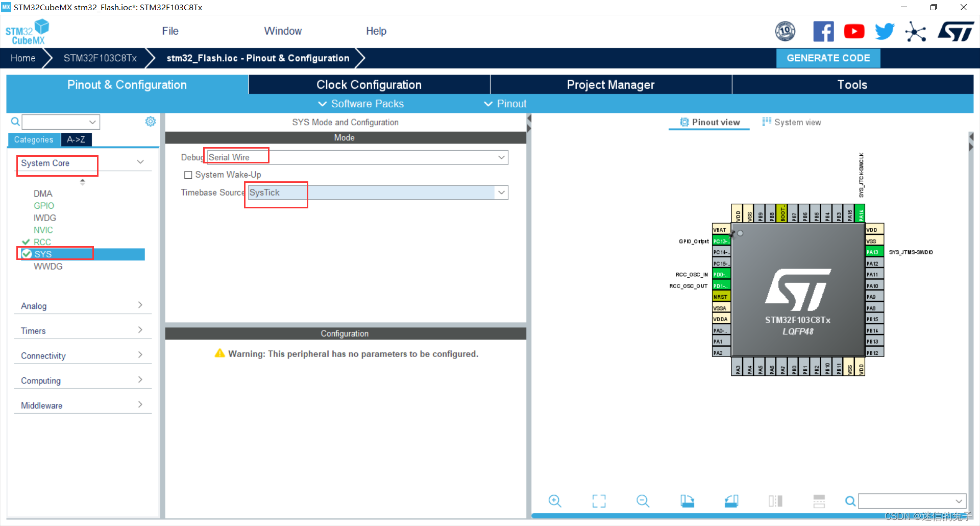Enable the System Wake-Up checkbox

(x=188, y=175)
